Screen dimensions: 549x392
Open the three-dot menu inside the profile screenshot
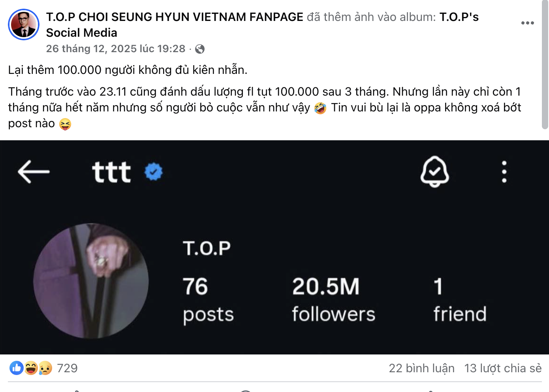pos(504,172)
